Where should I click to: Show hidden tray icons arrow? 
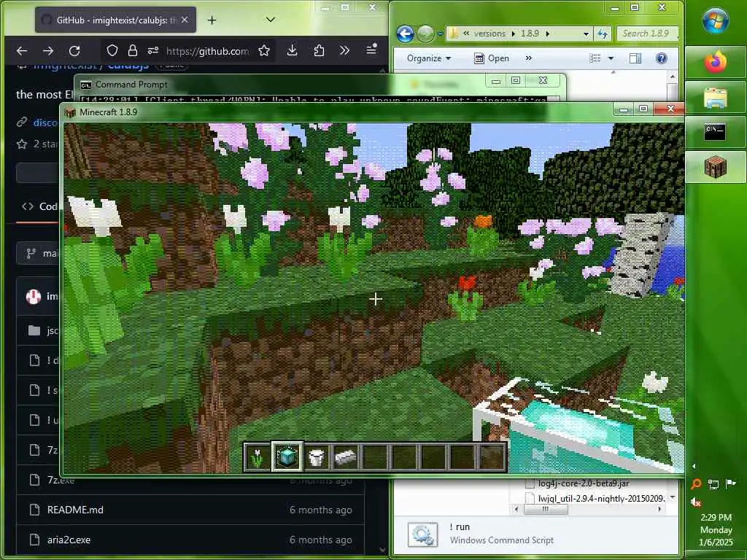point(694,466)
